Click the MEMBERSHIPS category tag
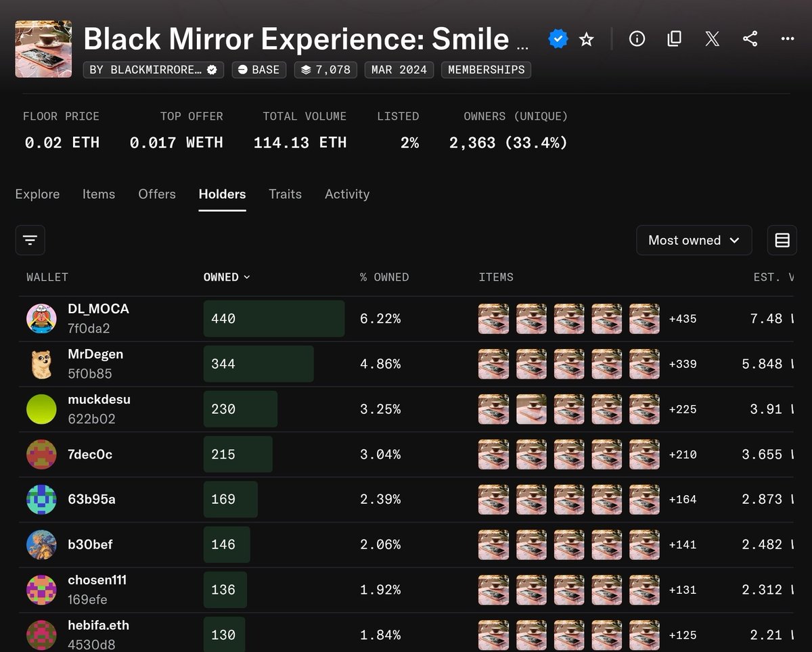The height and width of the screenshot is (652, 812). pos(486,70)
